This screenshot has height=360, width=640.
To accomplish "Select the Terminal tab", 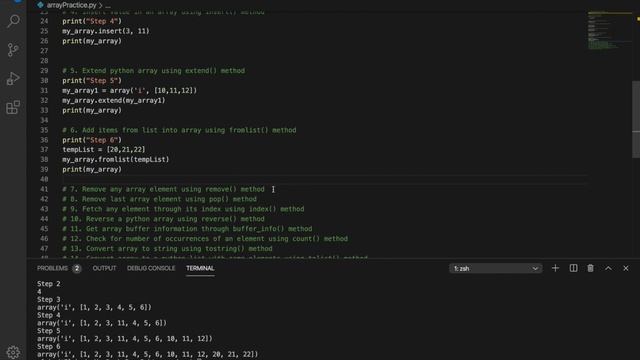I will click(200, 268).
